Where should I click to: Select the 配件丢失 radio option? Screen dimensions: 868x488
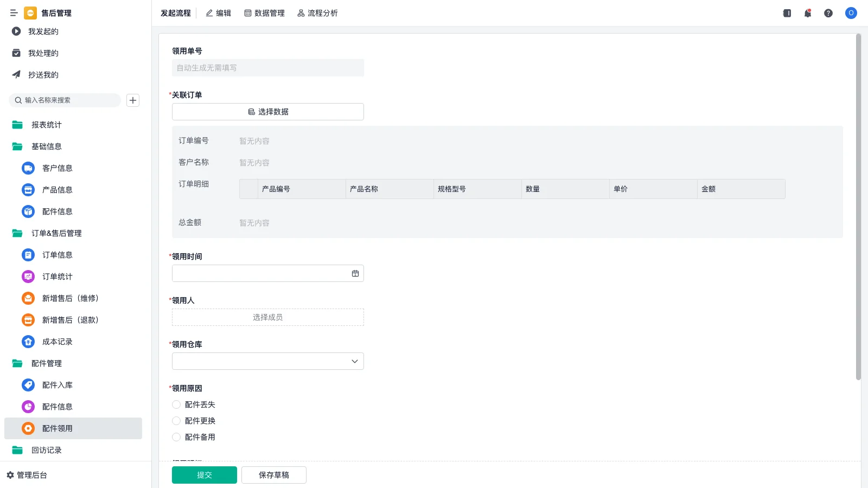(176, 404)
